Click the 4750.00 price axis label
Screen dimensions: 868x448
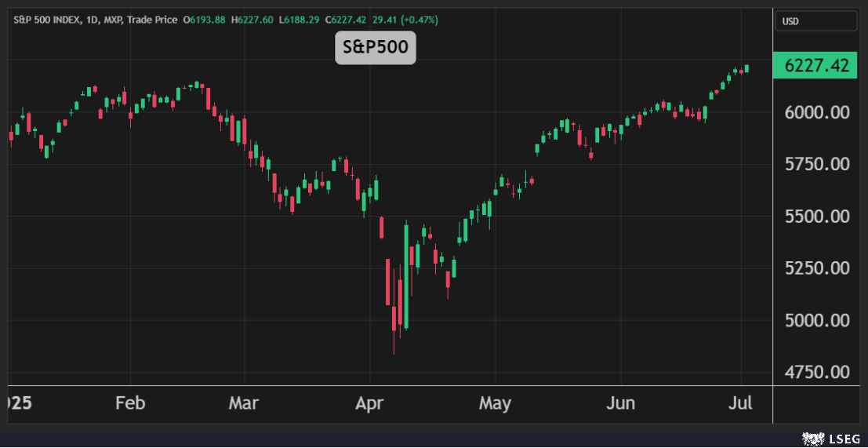[818, 372]
